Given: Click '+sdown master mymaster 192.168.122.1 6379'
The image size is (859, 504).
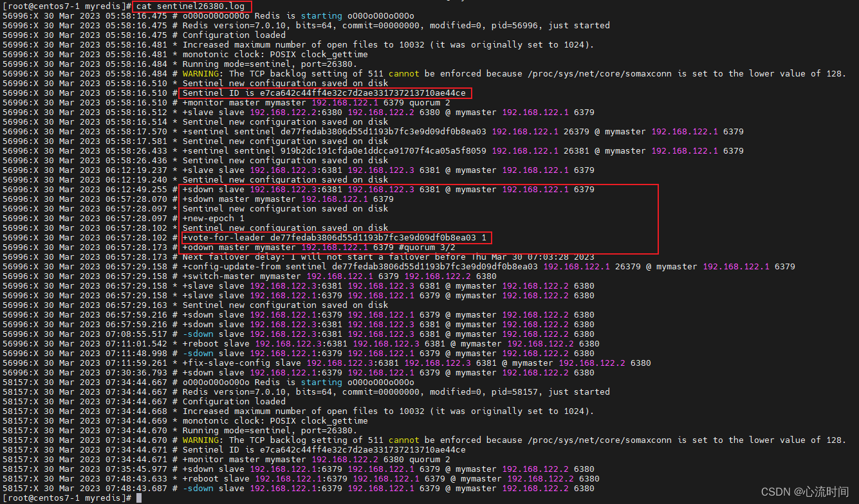Looking at the screenshot, I should coord(288,199).
